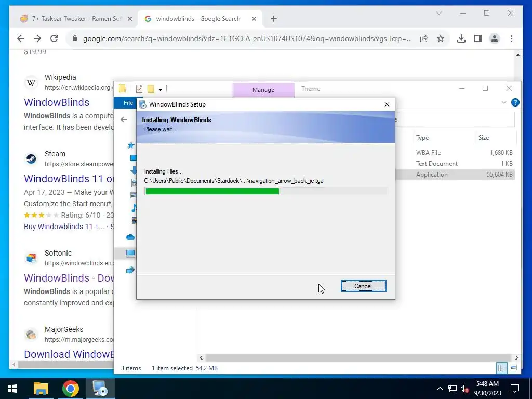Switch Explorer to large icons view
This screenshot has height=399, width=532.
[x=513, y=368]
